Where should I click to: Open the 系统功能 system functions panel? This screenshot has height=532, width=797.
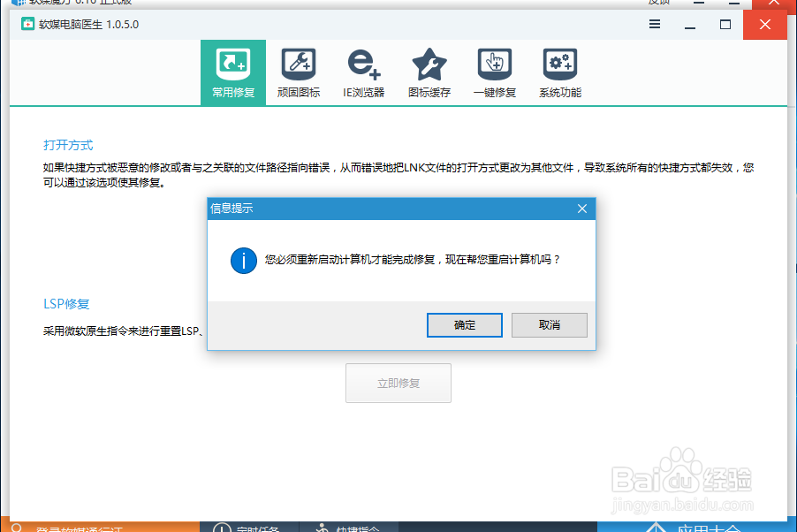pyautogui.click(x=559, y=71)
